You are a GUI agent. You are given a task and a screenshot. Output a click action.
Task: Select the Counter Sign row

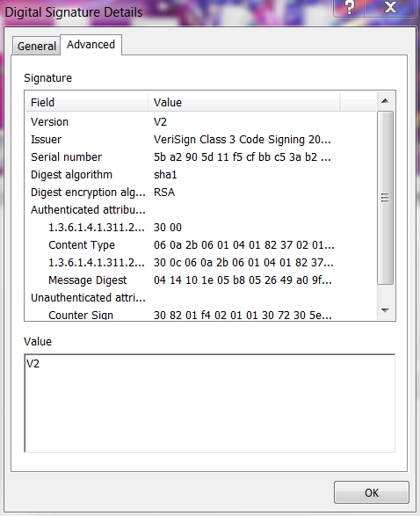tap(200, 315)
